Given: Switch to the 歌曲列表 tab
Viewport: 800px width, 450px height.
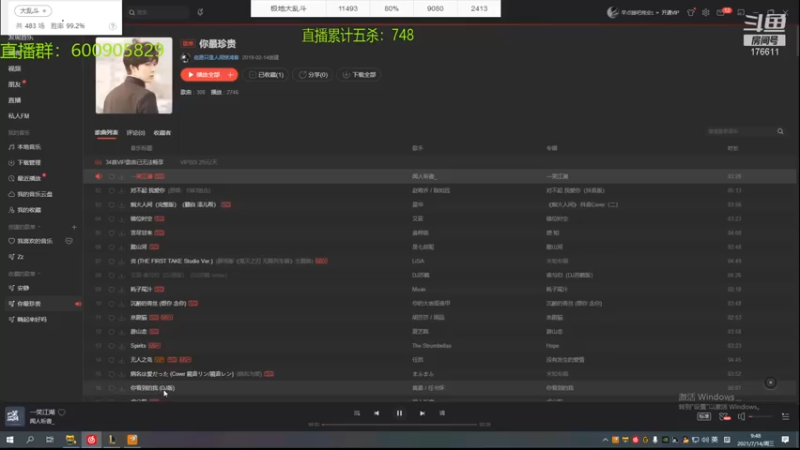Looking at the screenshot, I should click(x=106, y=133).
